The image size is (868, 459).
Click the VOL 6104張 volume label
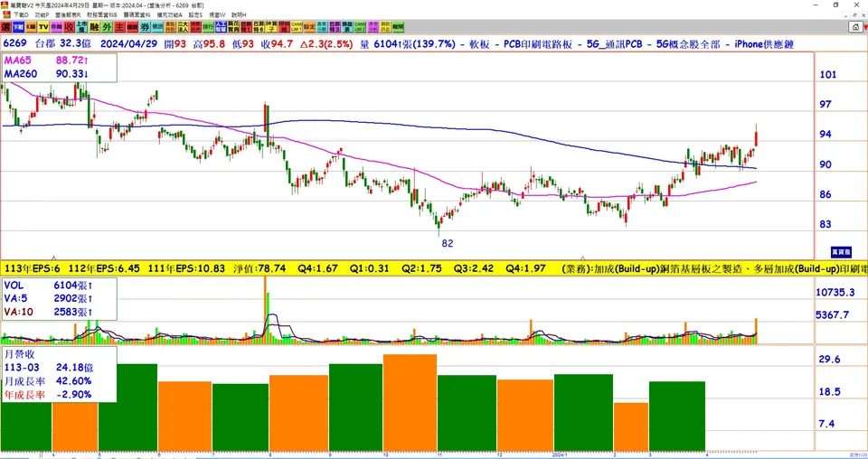(48, 286)
